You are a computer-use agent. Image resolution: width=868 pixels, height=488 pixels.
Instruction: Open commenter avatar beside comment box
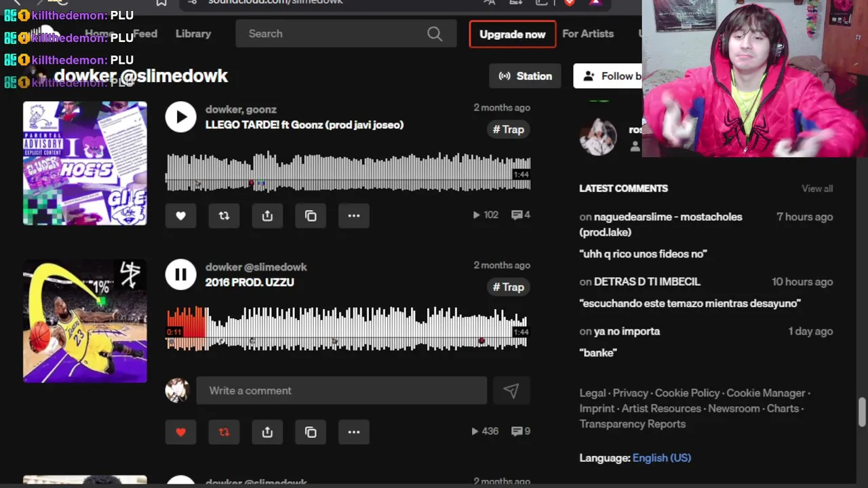[x=177, y=390]
